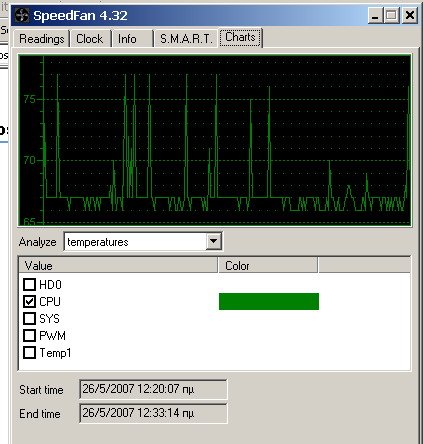
Task: Click the PWM label text
Action: pyautogui.click(x=52, y=336)
